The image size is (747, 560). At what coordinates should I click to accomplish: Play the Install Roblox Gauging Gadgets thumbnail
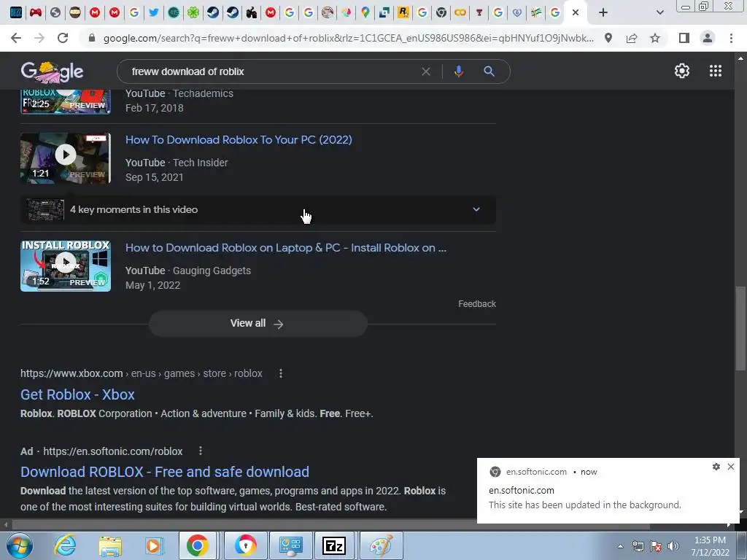65,265
